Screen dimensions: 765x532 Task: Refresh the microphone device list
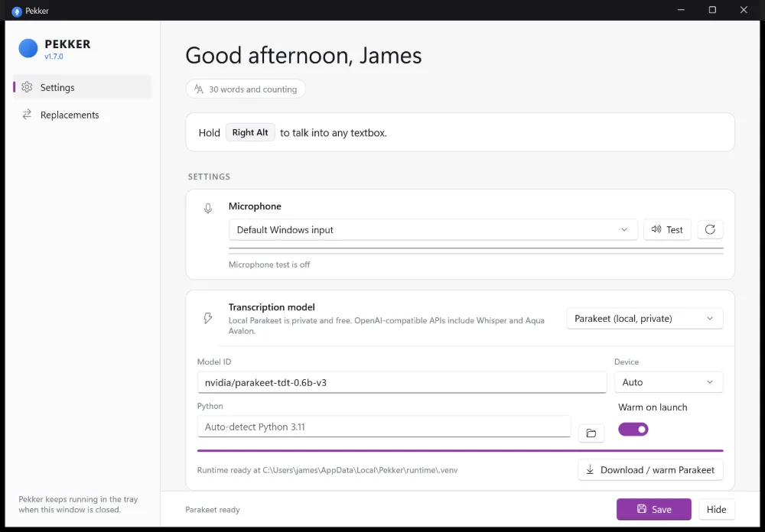click(x=710, y=229)
